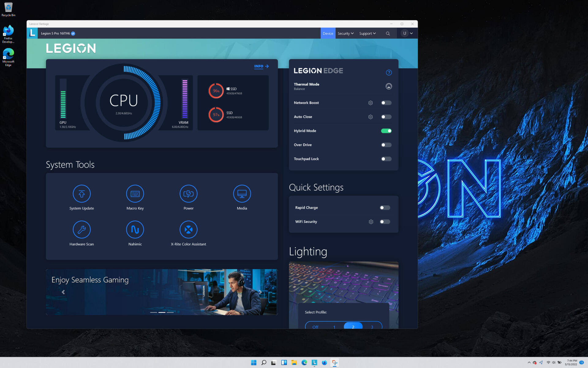Open the Windows Start menu
The image size is (588, 368).
(254, 362)
